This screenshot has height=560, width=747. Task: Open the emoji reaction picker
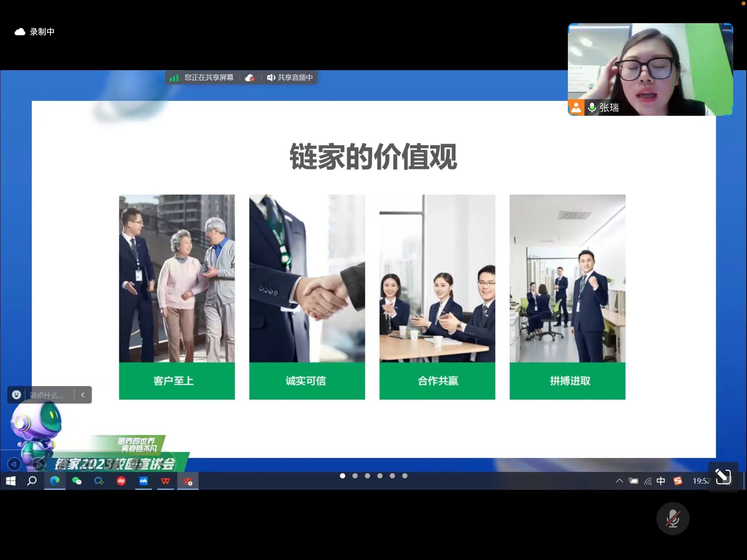[16, 395]
